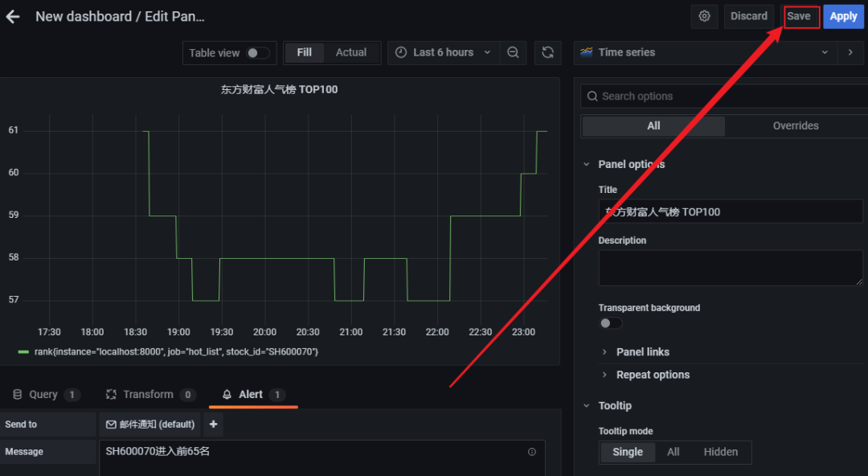This screenshot has width=868, height=476.
Task: Click the zoom out time range icon
Action: (x=513, y=53)
